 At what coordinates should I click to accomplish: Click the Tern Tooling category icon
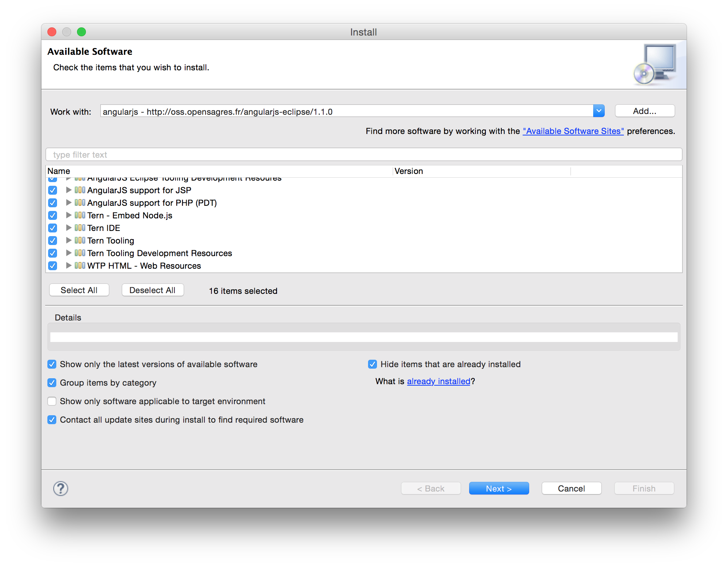[x=80, y=240]
